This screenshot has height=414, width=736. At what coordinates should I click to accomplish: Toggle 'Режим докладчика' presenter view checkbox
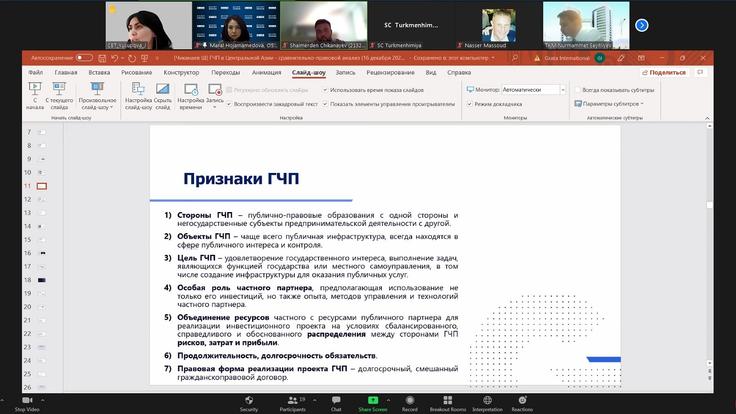469,103
